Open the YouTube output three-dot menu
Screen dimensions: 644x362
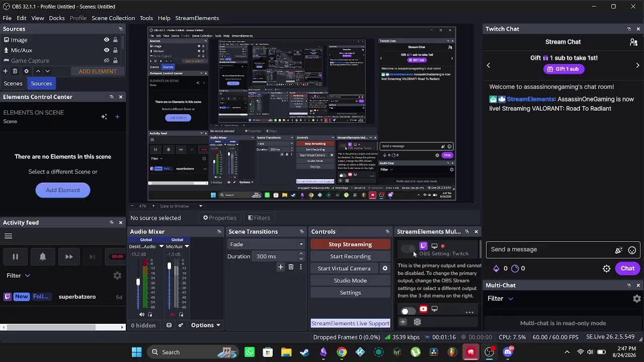(x=469, y=312)
